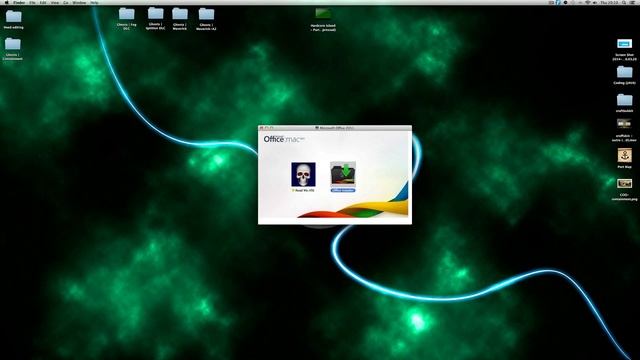Select the Office Installer package icon
This screenshot has width=640, height=360.
point(343,174)
